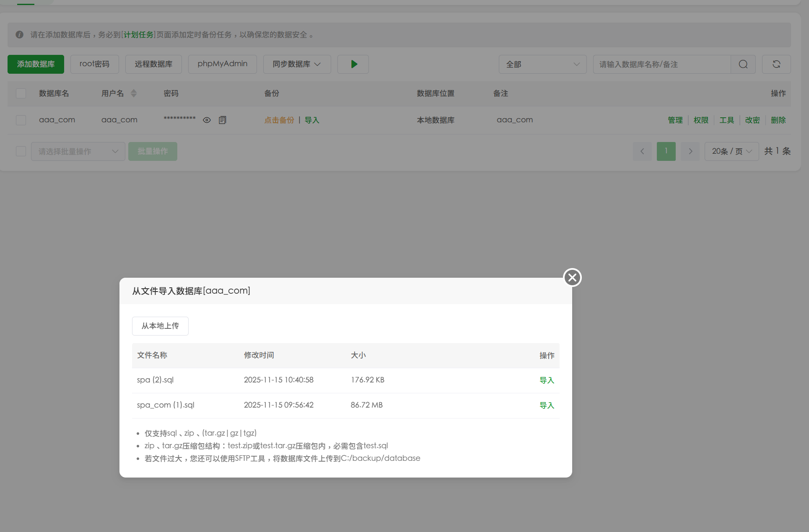Open the 请选择批量操作 dropdown
Image resolution: width=809 pixels, height=532 pixels.
(x=78, y=151)
